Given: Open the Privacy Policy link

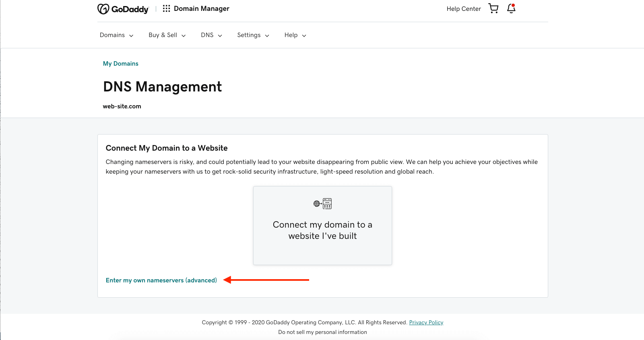Looking at the screenshot, I should 426,322.
